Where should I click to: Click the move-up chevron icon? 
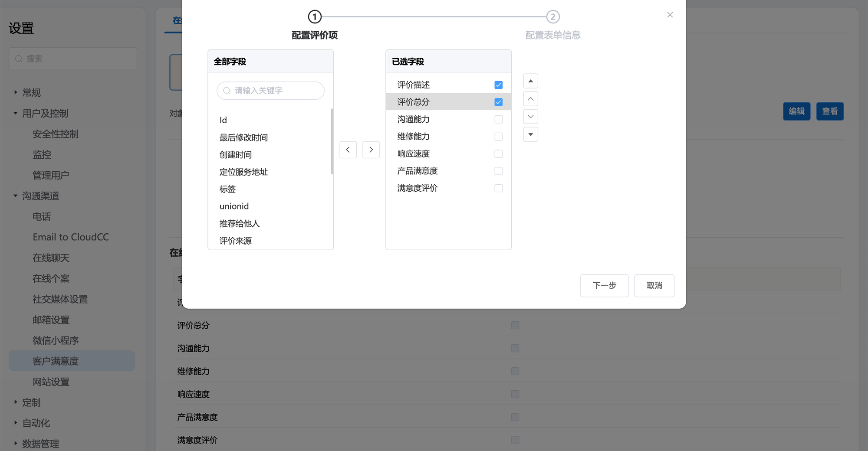tap(530, 99)
